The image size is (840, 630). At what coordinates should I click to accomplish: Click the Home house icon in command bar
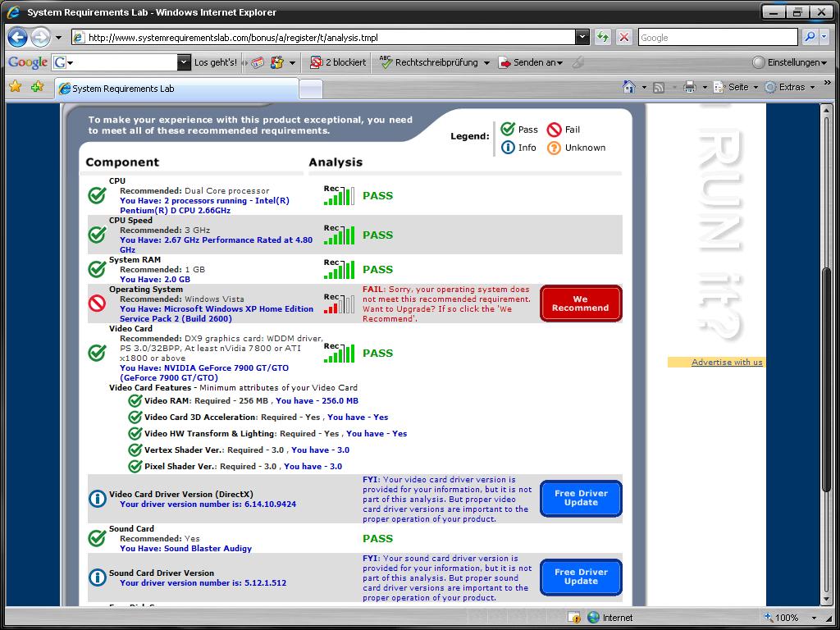pos(629,87)
